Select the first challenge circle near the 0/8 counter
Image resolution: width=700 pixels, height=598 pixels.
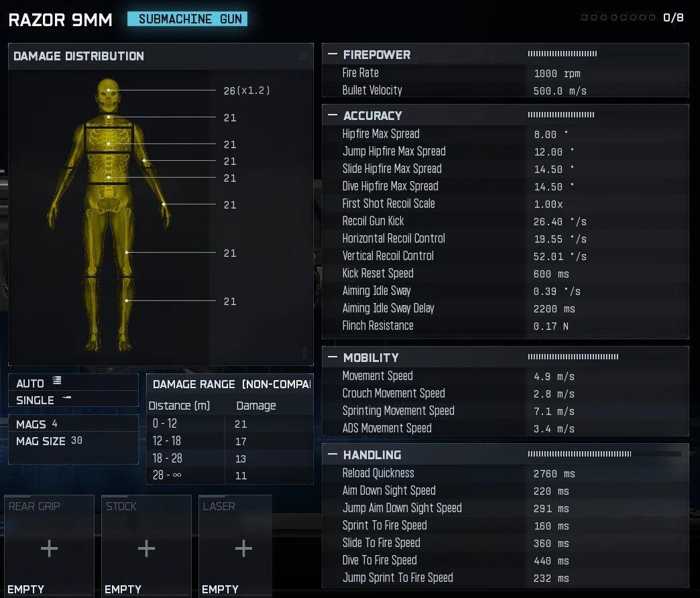pos(583,18)
